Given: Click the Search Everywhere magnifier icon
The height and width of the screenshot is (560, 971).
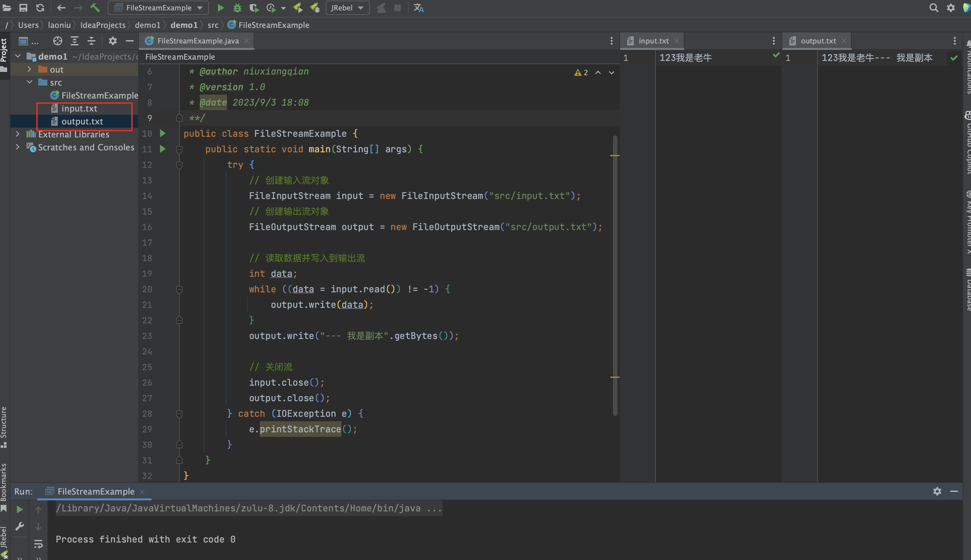Looking at the screenshot, I should click(x=933, y=8).
